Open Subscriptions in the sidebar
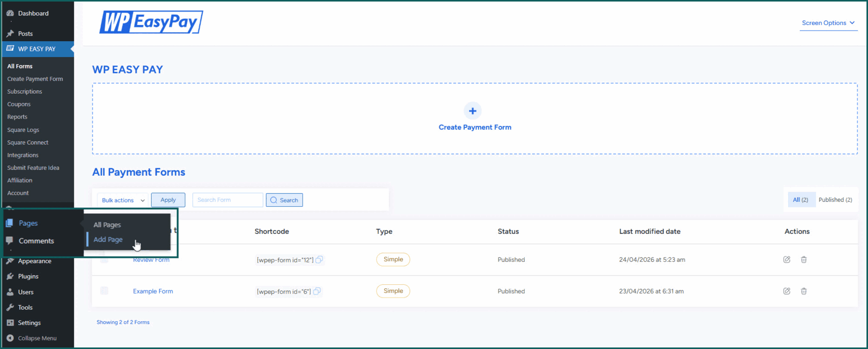The image size is (868, 349). tap(24, 92)
